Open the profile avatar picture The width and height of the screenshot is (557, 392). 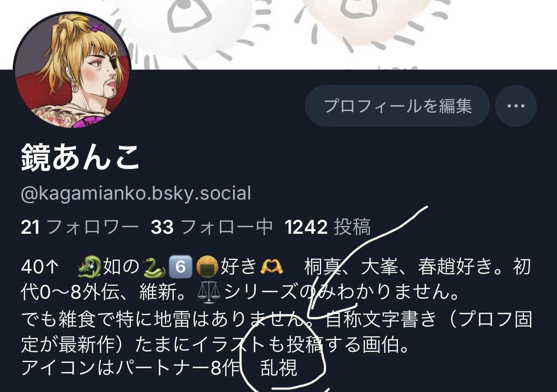pos(72,70)
